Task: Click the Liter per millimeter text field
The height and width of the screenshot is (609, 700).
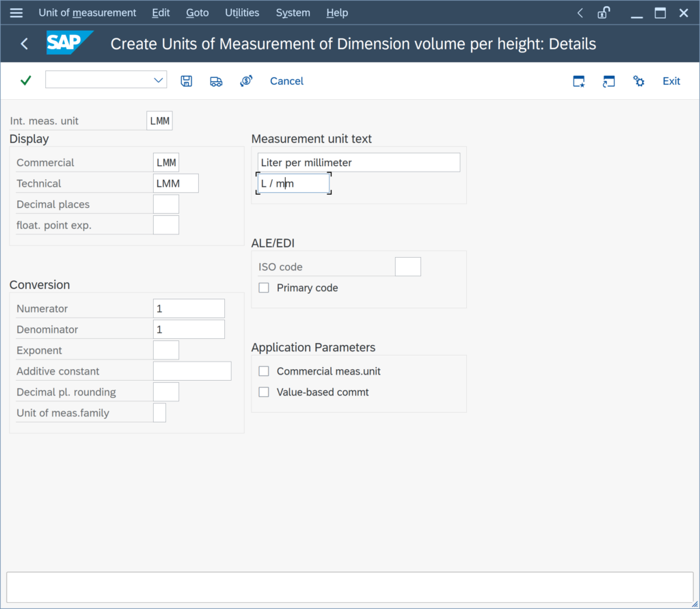Action: [x=359, y=163]
